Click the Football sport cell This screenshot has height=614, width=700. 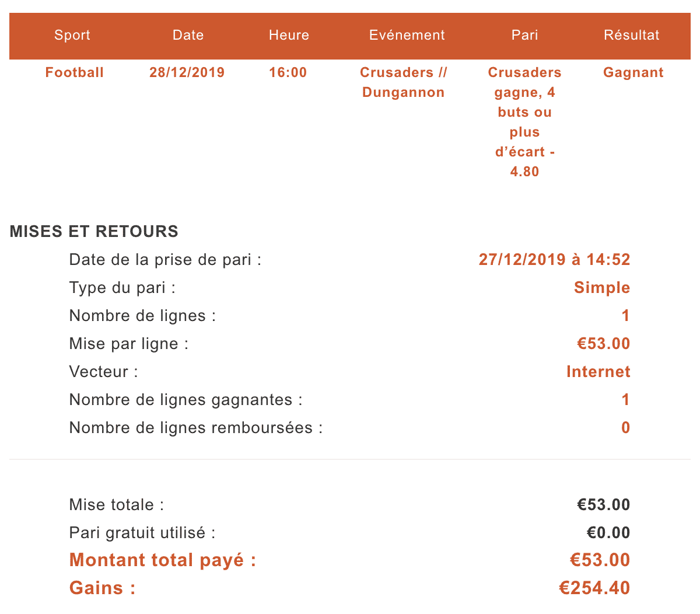click(75, 72)
